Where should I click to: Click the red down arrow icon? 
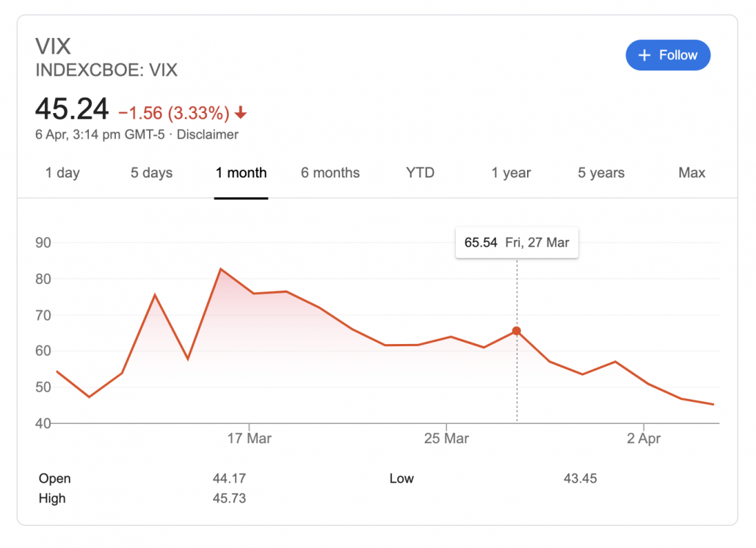point(241,114)
